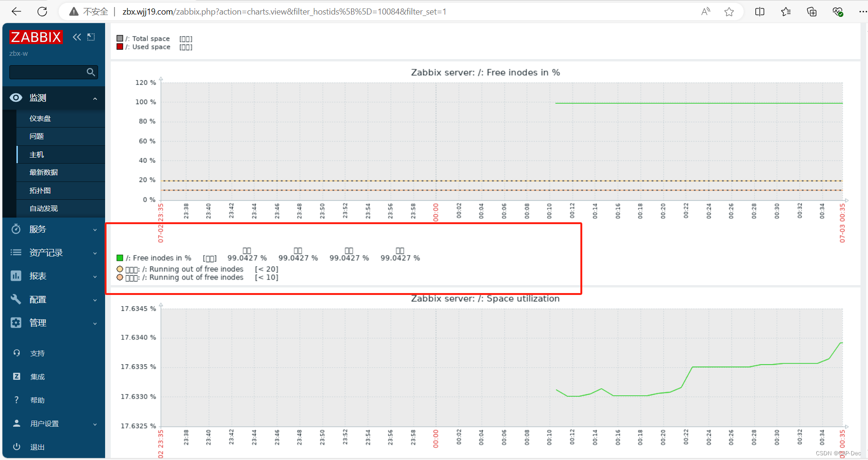The width and height of the screenshot is (868, 460).
Task: Click the gear icon beside 管理
Action: point(16,323)
